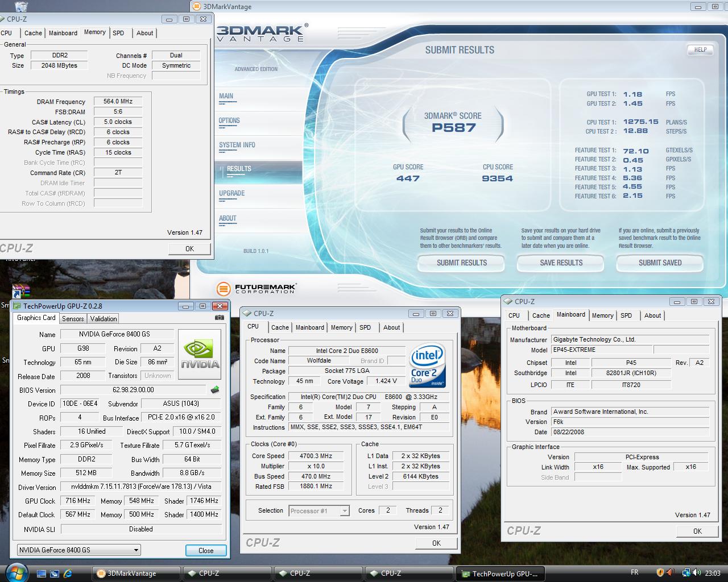
Task: Click the HELP button in 3DMark Vantage
Action: (700, 49)
